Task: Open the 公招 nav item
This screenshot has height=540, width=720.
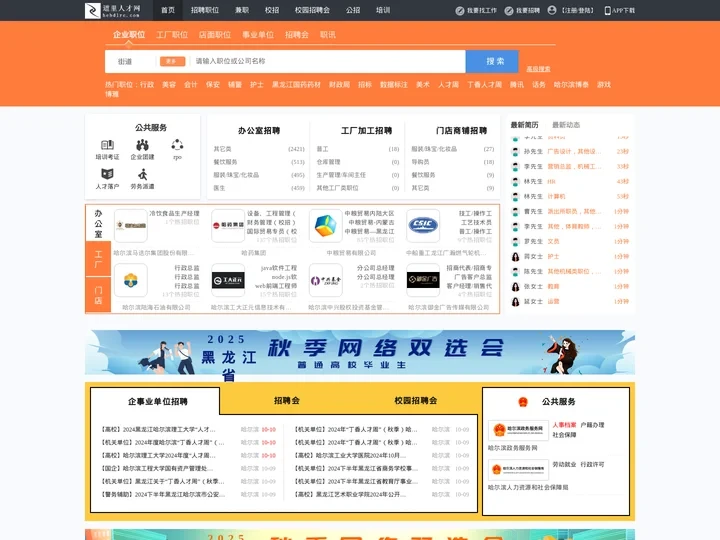Action: click(353, 10)
